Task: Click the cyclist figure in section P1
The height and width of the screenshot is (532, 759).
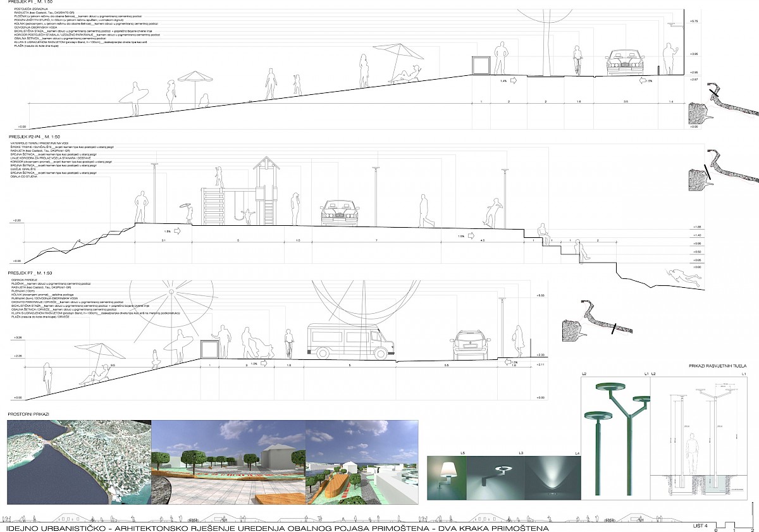Action: tap(576, 61)
